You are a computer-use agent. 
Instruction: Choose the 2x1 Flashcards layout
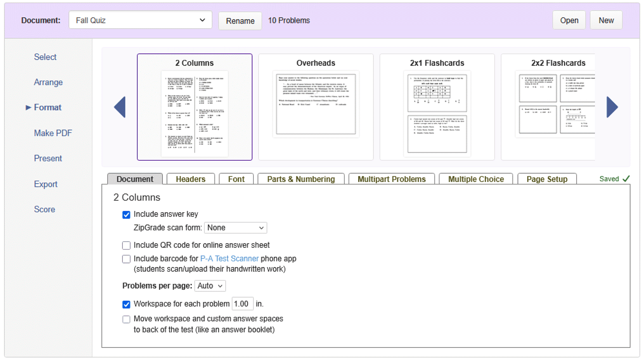437,107
